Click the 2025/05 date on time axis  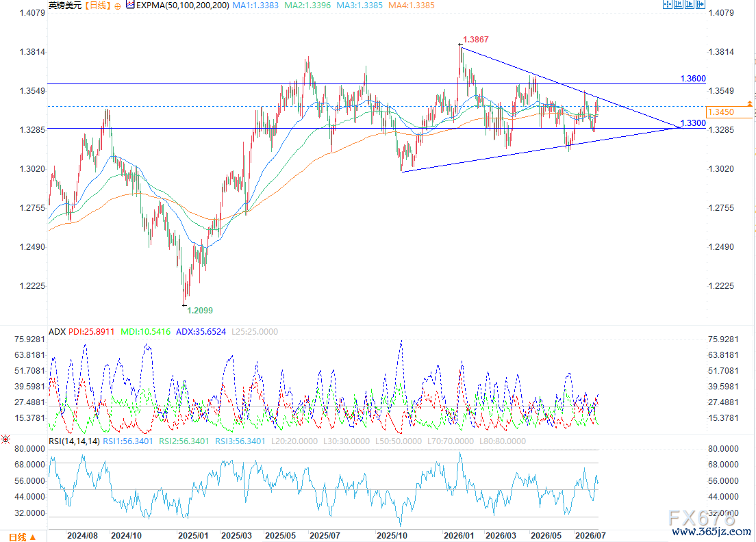pyautogui.click(x=281, y=535)
